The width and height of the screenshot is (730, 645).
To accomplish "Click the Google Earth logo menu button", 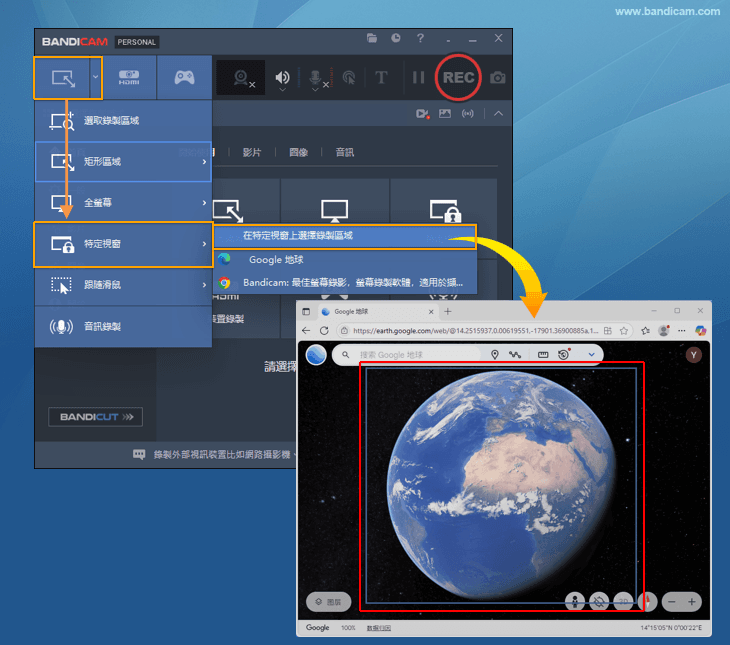I will click(x=316, y=355).
